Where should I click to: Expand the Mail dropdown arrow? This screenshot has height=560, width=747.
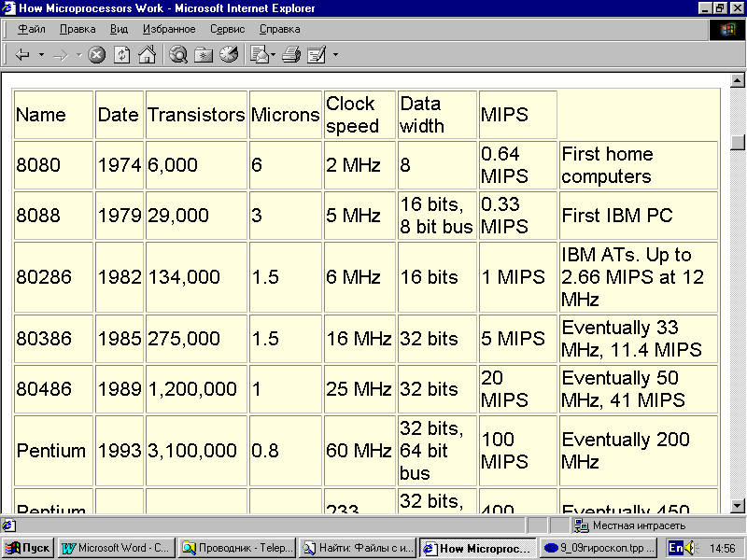[x=273, y=55]
